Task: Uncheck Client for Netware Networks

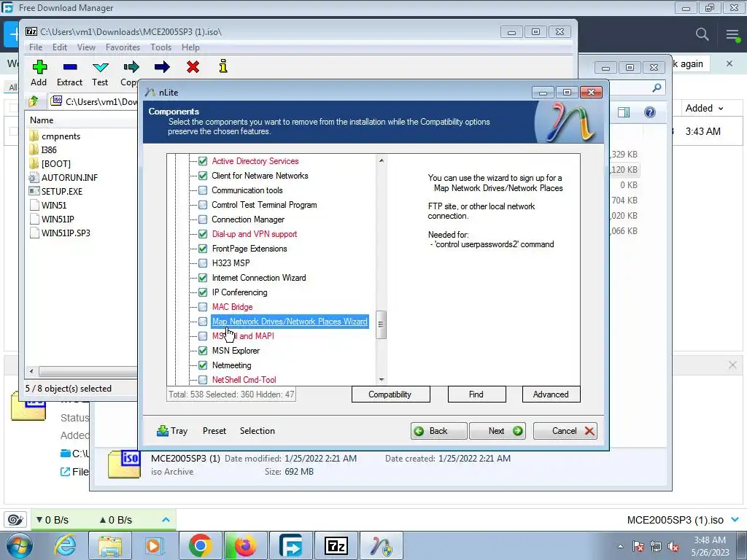Action: pyautogui.click(x=203, y=176)
